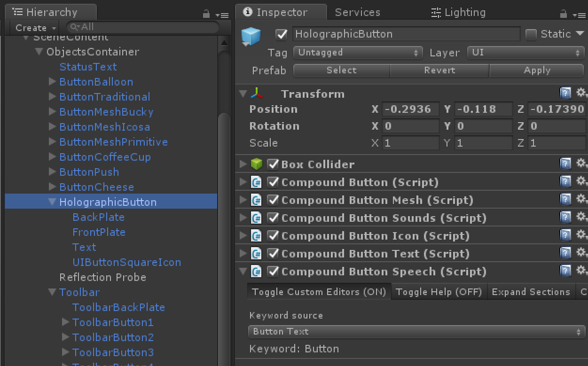Toggle HolographicButton active checkbox

(x=281, y=34)
